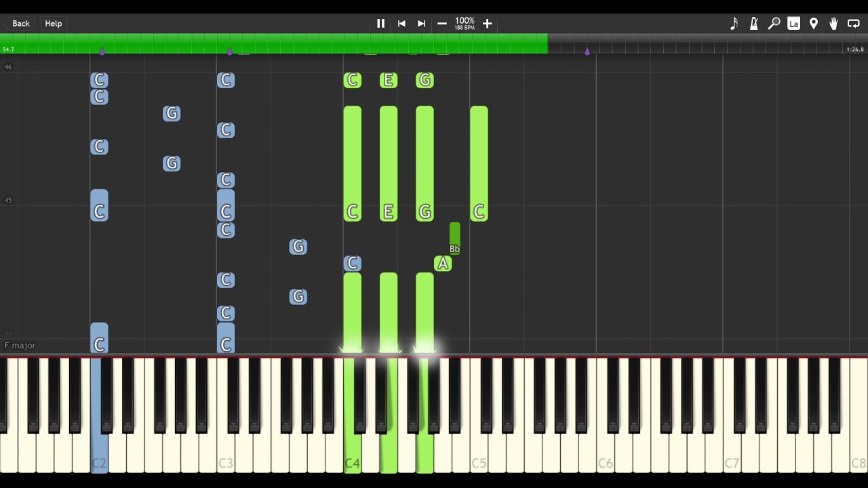Skip back to the previous section

(401, 24)
